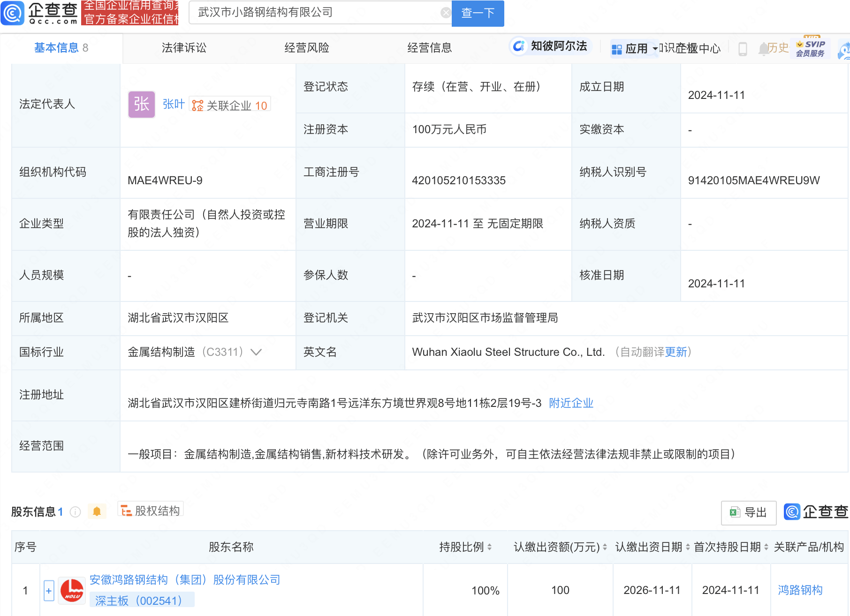This screenshot has width=850, height=616.
Task: Open the 经营风险 tab
Action: 307,48
